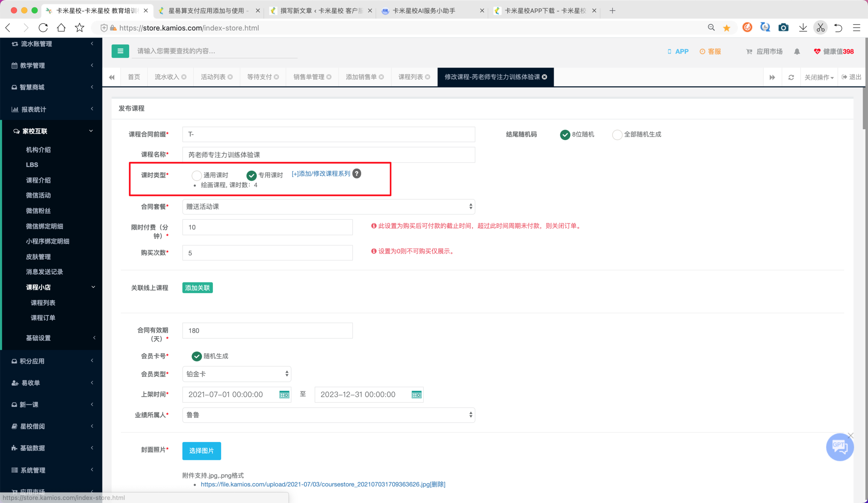Click the browser screenshot camera icon
Image resolution: width=868 pixels, height=503 pixels.
point(783,27)
